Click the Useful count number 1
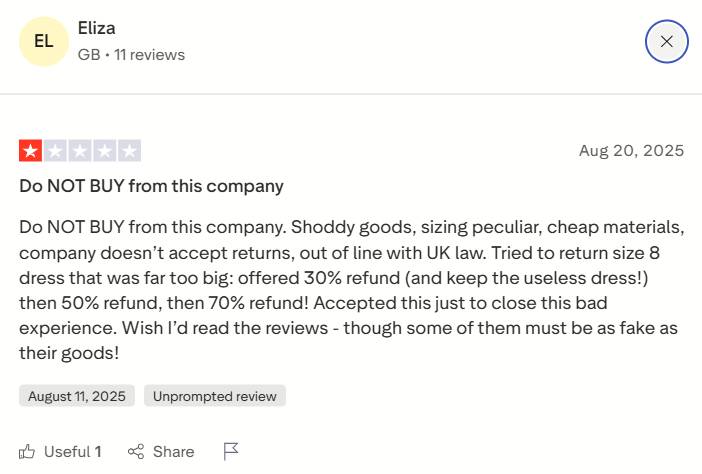The width and height of the screenshot is (702, 474). (x=98, y=452)
